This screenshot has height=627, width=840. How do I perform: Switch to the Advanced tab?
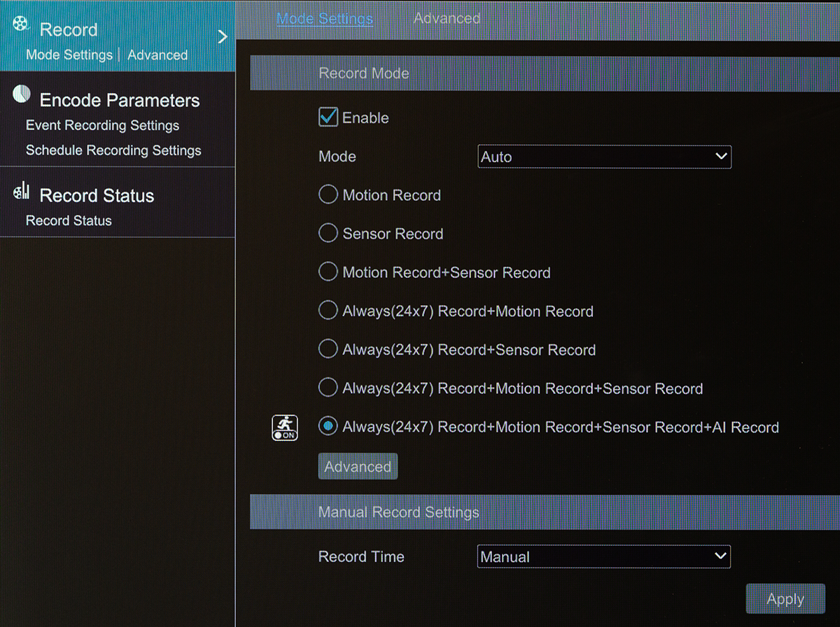point(446,18)
